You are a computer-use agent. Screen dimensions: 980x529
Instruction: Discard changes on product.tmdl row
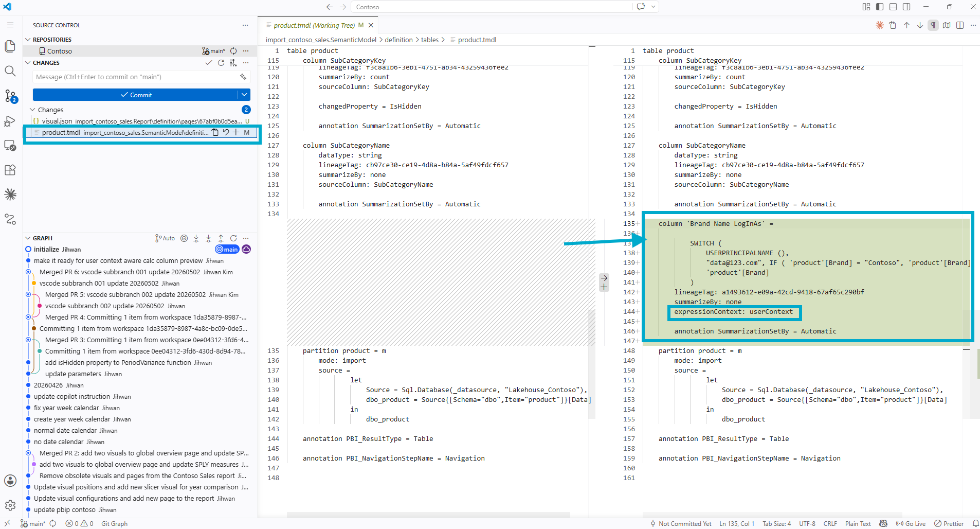[x=226, y=132]
